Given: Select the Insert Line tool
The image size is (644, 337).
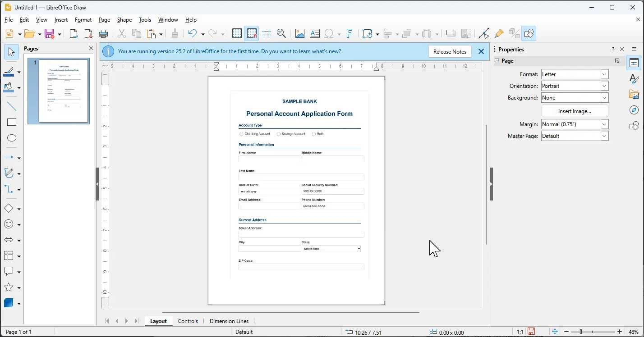Looking at the screenshot, I should pos(12,107).
